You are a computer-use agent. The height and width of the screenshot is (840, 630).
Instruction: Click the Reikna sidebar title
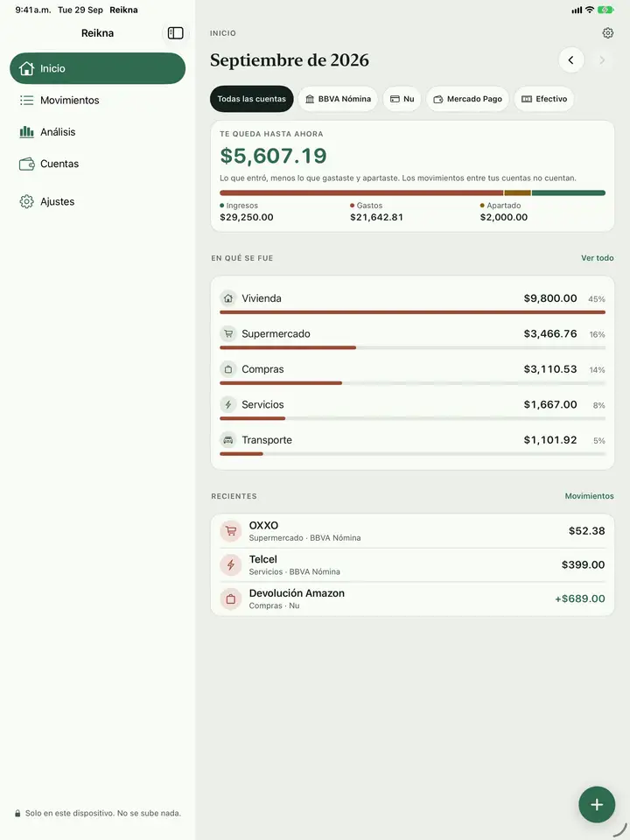[97, 33]
